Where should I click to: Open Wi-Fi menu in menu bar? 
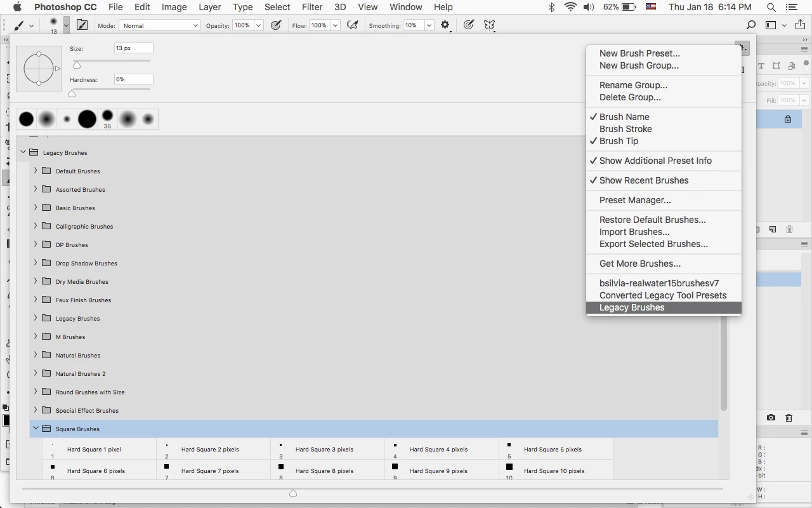point(570,7)
